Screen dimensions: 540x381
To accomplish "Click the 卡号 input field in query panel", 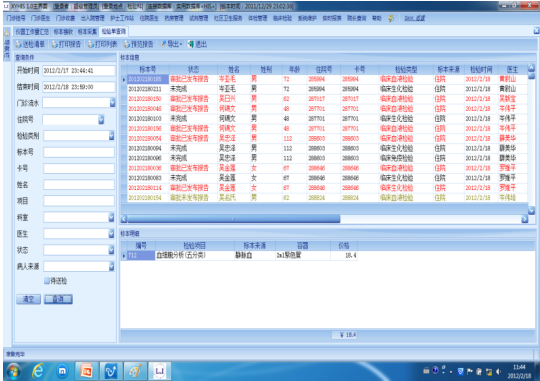I will pyautogui.click(x=79, y=168).
